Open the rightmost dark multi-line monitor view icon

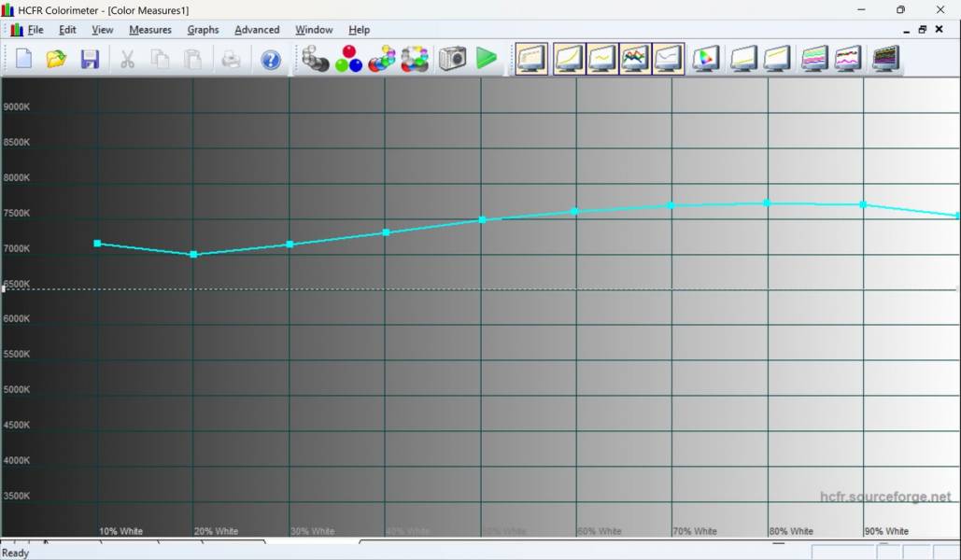[x=885, y=59]
